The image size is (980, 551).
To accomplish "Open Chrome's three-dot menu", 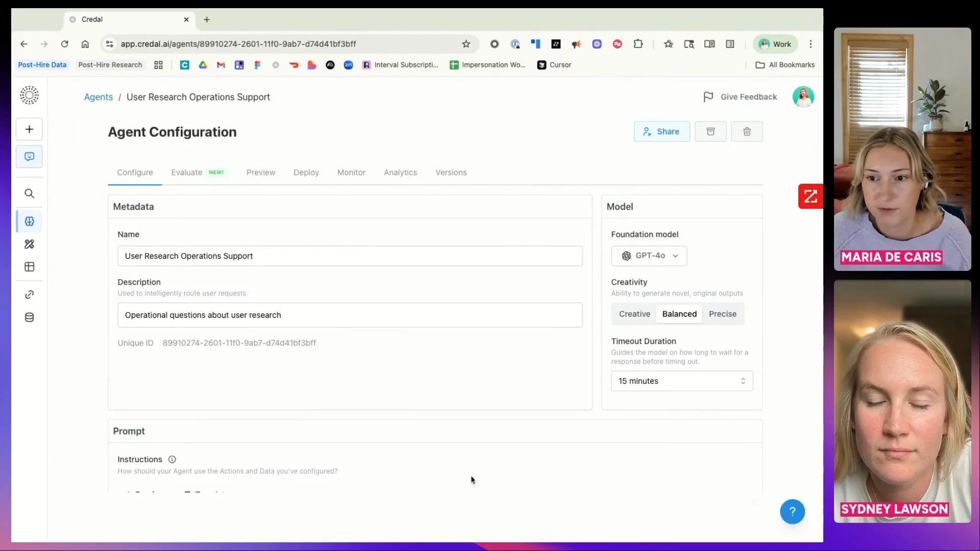I will [x=811, y=44].
